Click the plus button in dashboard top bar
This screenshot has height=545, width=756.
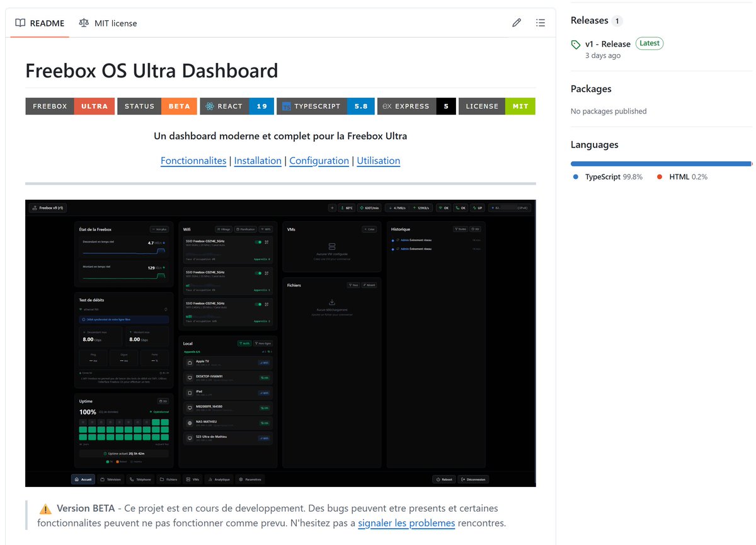(x=332, y=207)
